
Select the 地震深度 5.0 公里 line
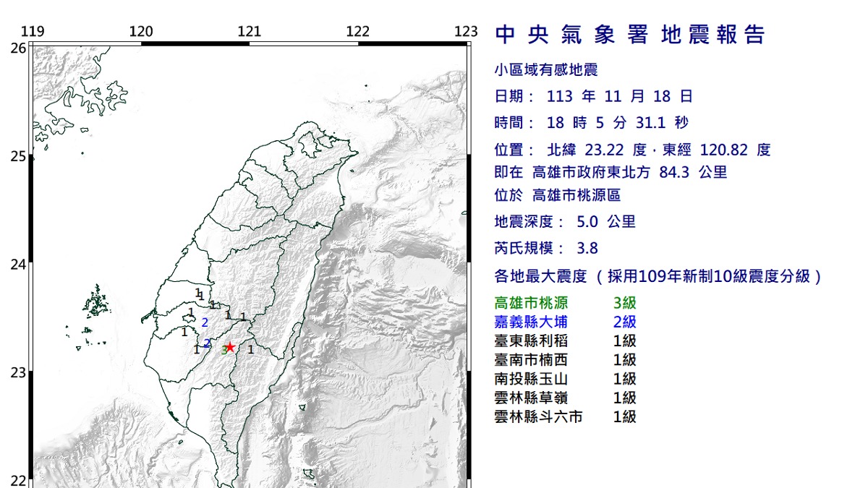565,222
